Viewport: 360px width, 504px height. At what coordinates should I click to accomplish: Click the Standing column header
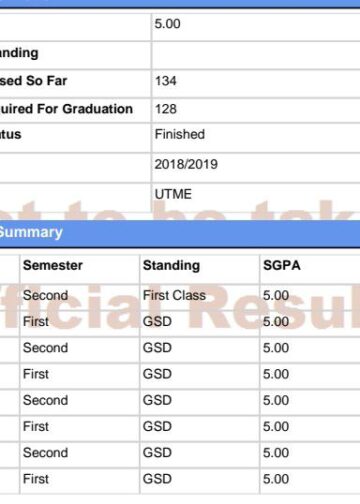pos(171,266)
